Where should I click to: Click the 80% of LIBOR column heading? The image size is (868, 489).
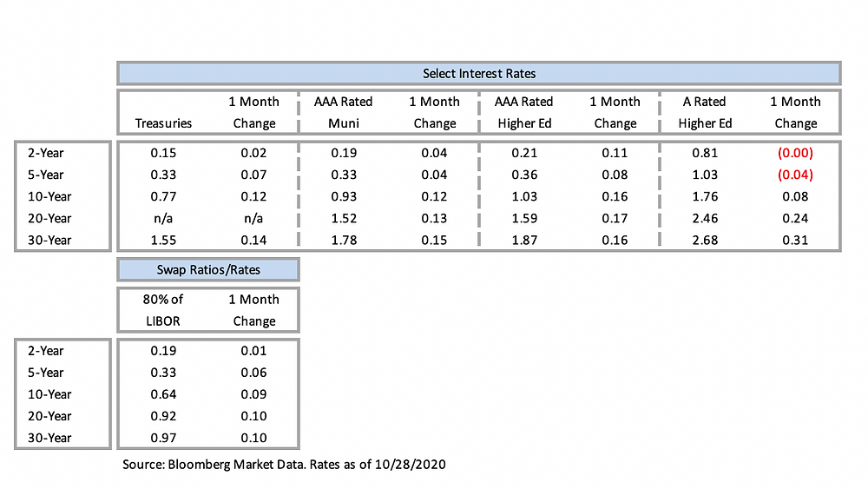click(163, 310)
